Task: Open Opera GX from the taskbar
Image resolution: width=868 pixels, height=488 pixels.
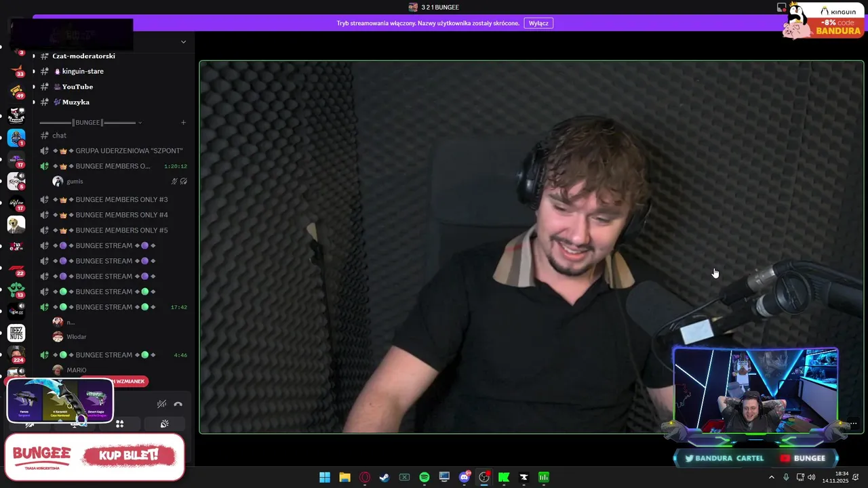Action: click(365, 477)
